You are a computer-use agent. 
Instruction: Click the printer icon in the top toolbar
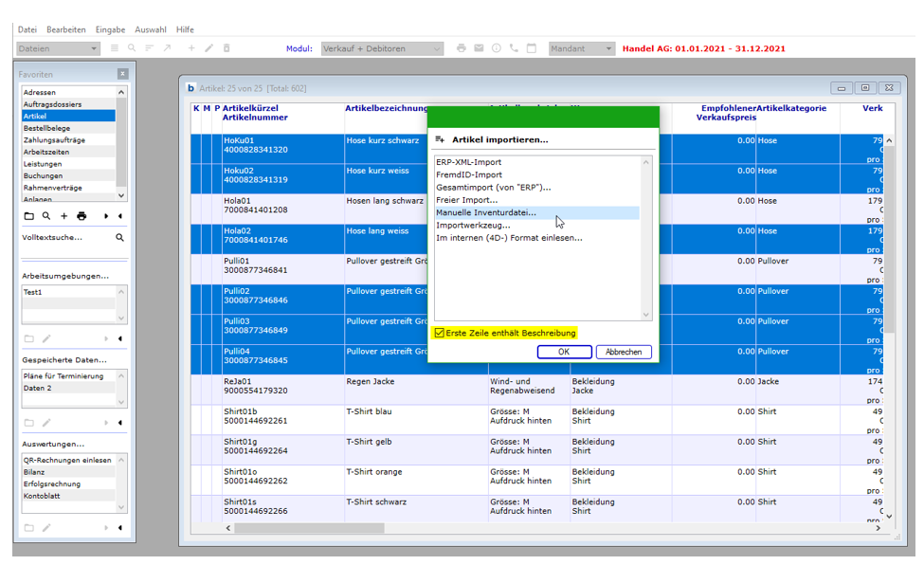462,48
